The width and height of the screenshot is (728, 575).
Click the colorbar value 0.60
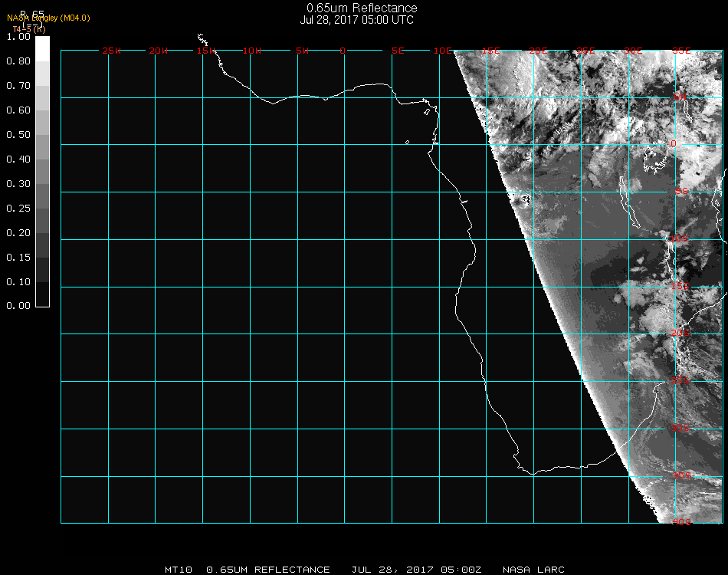coord(18,110)
